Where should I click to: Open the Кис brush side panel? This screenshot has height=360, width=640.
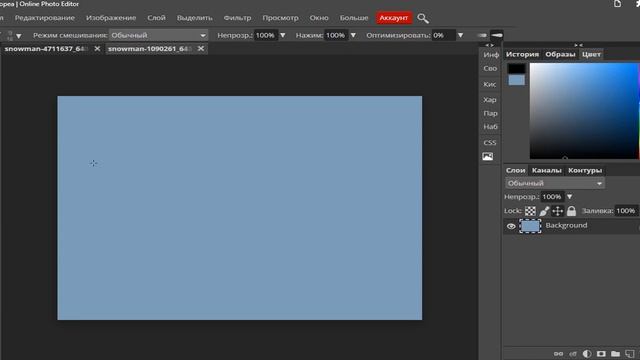pyautogui.click(x=490, y=84)
